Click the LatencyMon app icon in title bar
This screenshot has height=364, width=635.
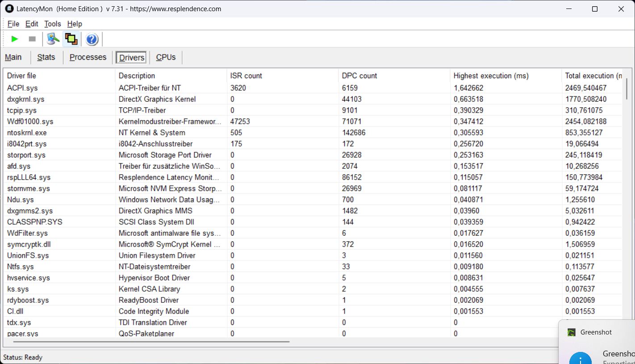coord(9,8)
